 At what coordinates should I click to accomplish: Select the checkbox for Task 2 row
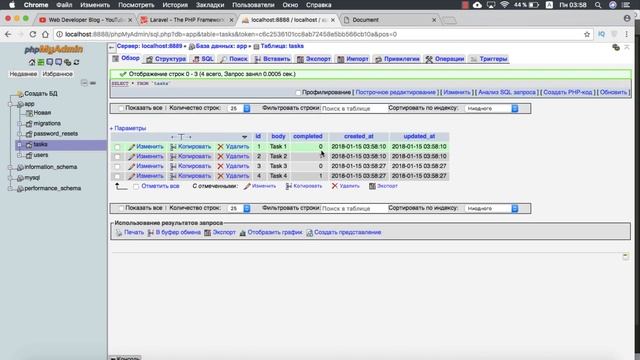pyautogui.click(x=117, y=157)
